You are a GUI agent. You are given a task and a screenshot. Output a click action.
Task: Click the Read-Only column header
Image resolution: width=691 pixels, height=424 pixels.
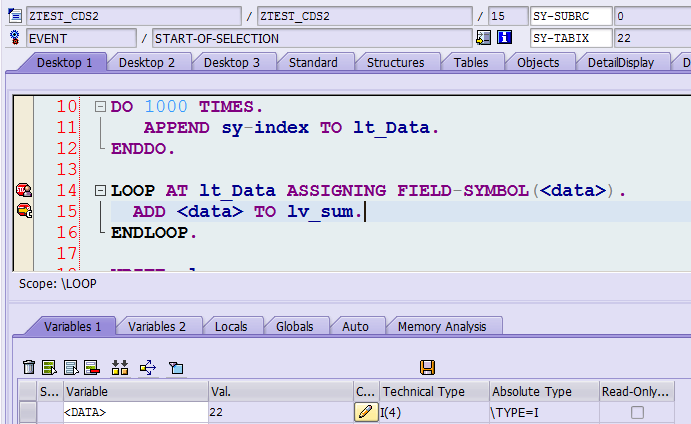[637, 391]
